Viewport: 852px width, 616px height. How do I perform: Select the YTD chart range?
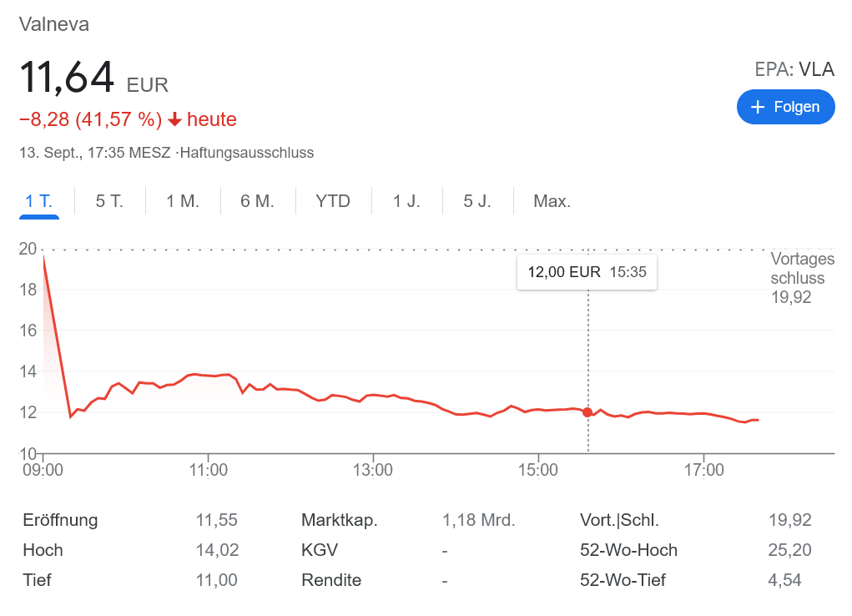click(333, 201)
